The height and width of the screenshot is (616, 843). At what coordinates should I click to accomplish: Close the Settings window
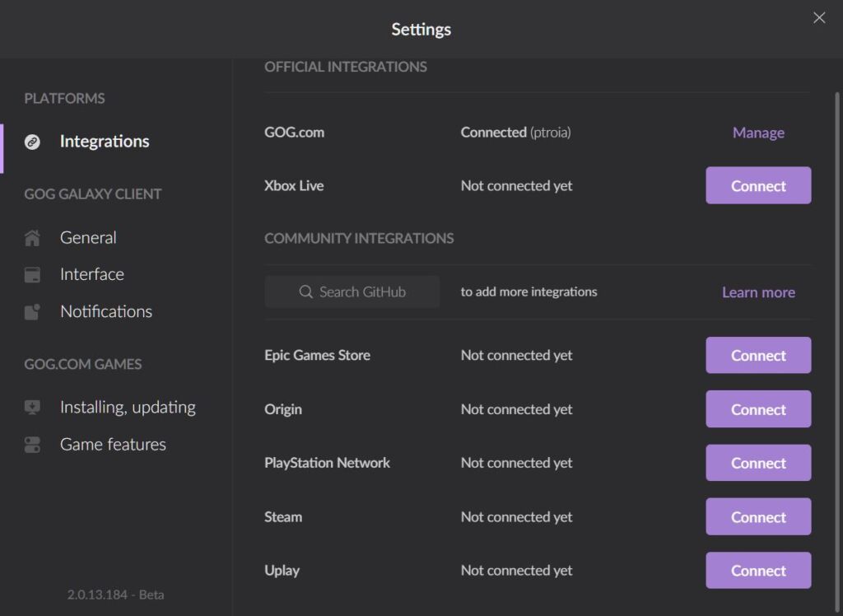(x=819, y=18)
